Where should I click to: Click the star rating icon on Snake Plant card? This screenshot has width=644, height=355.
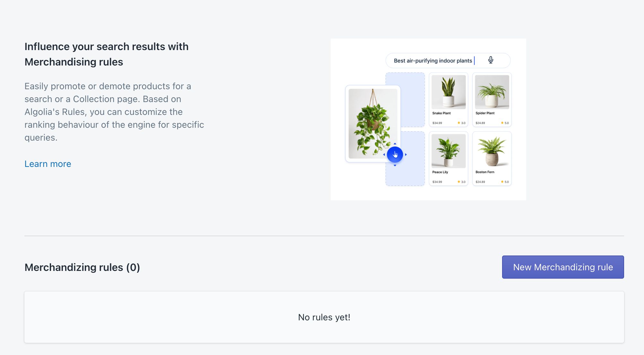tap(459, 123)
